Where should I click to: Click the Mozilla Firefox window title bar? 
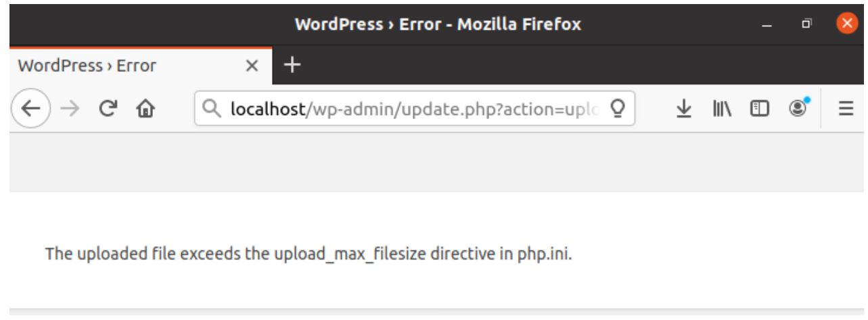(x=437, y=25)
